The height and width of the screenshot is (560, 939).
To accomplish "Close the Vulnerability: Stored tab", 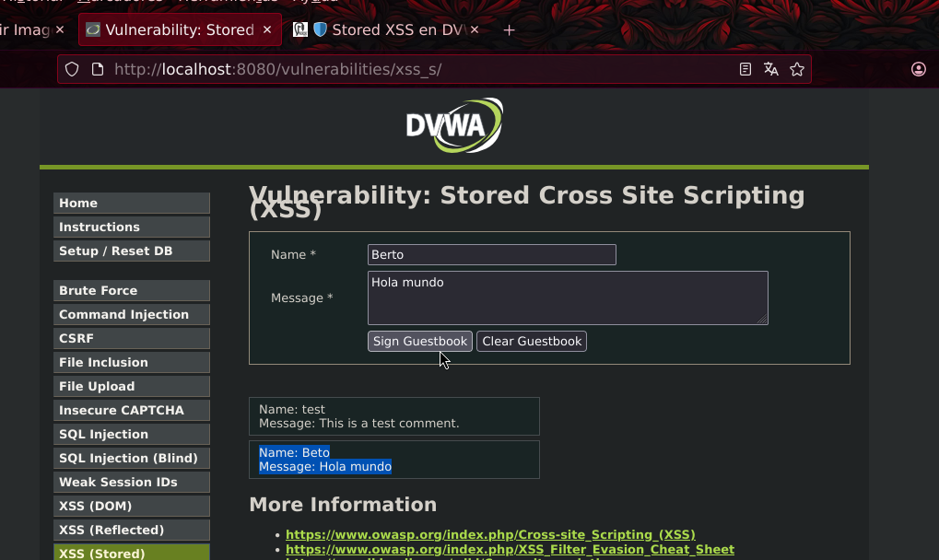I will coord(267,29).
